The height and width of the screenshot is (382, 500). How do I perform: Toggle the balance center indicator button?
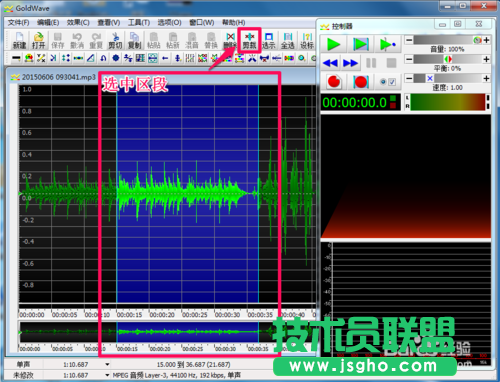pos(448,59)
